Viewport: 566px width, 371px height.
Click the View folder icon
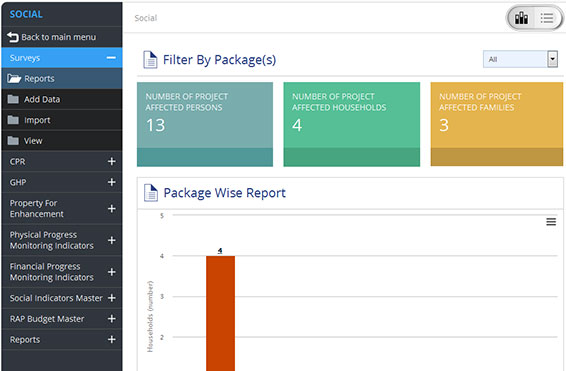(13, 140)
